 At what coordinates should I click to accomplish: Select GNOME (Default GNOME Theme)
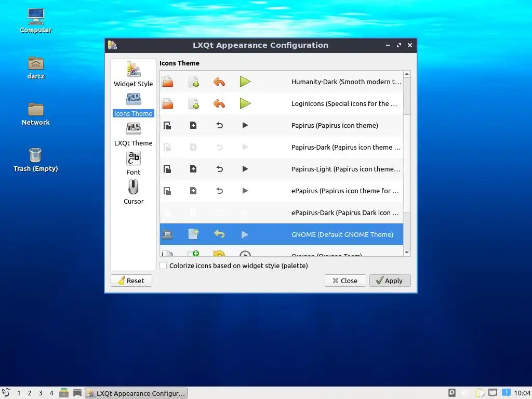pos(281,234)
